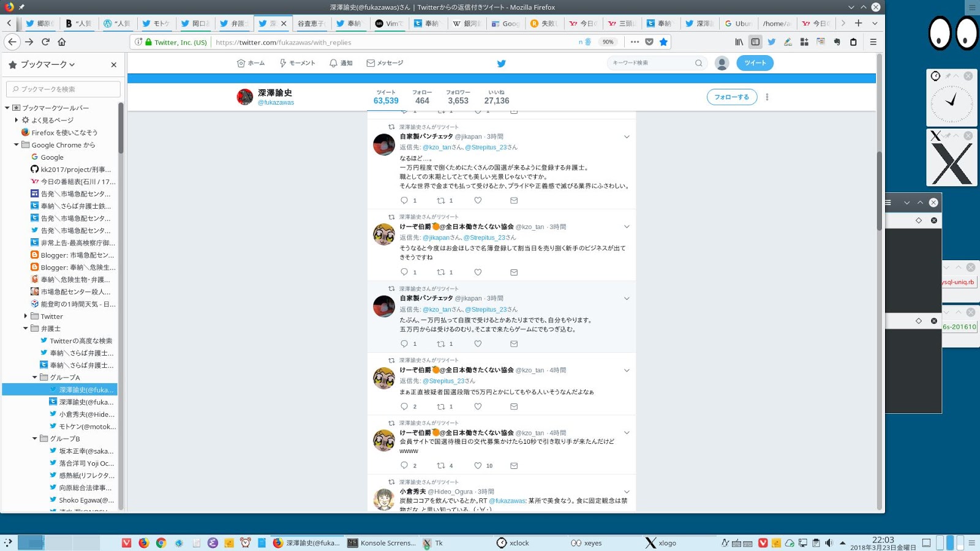Click the bookmark search field in sidebar

(63, 89)
